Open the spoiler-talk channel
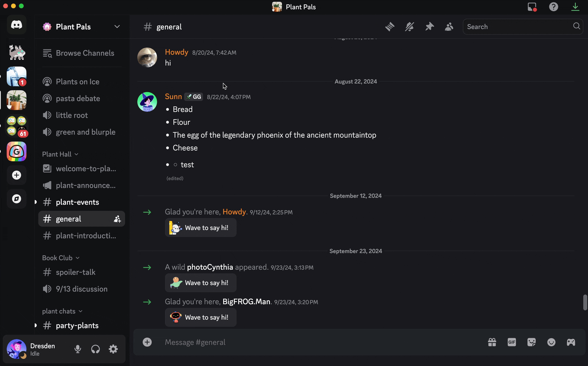 pyautogui.click(x=82, y=272)
